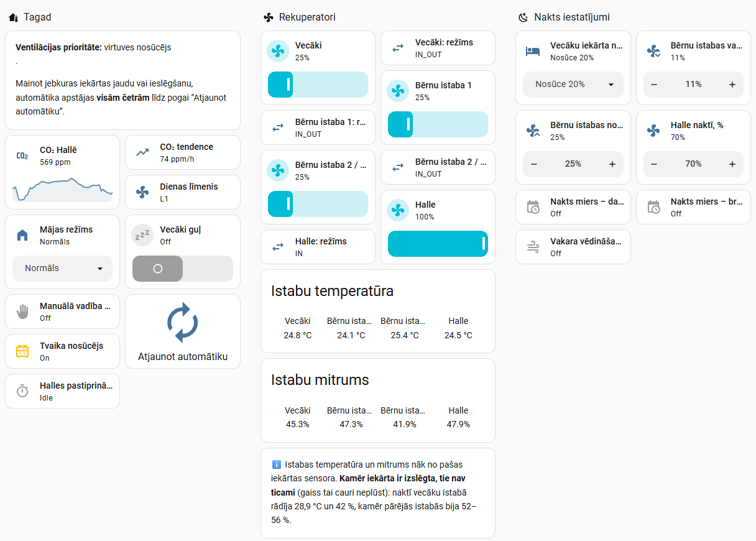The image size is (756, 541).
Task: Open the Nosūce 20% dropdown
Action: point(573,85)
